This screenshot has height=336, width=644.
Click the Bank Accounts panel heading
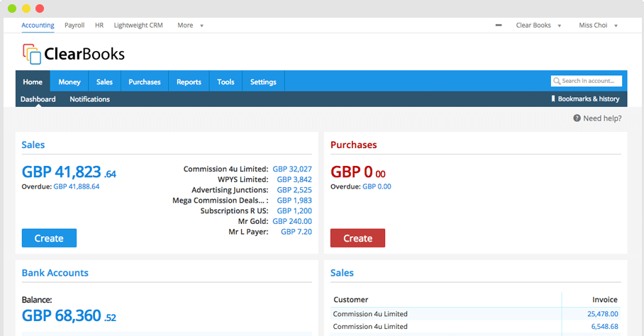pyautogui.click(x=55, y=273)
